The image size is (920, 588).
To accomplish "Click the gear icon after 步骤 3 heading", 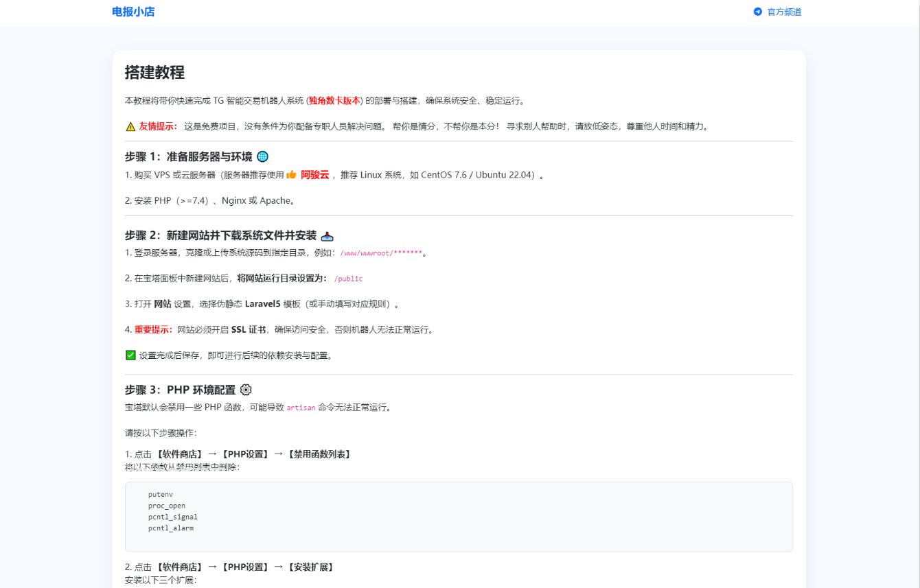I will click(246, 389).
